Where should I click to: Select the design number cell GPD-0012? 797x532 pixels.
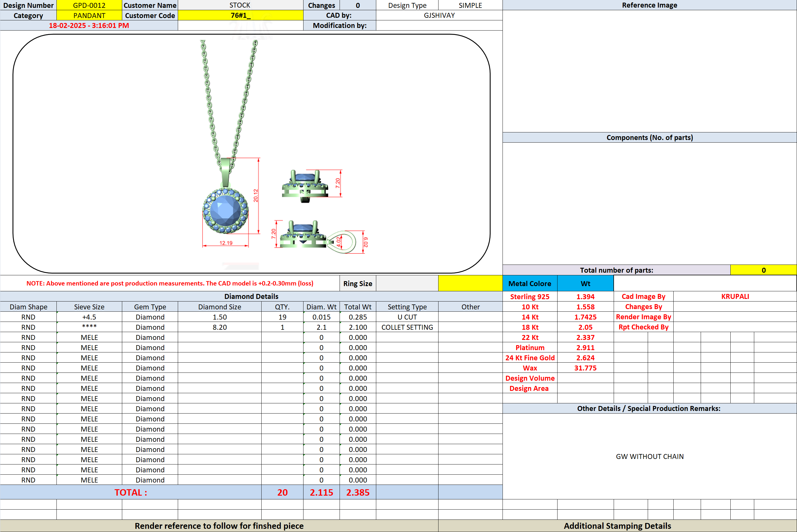pos(89,5)
